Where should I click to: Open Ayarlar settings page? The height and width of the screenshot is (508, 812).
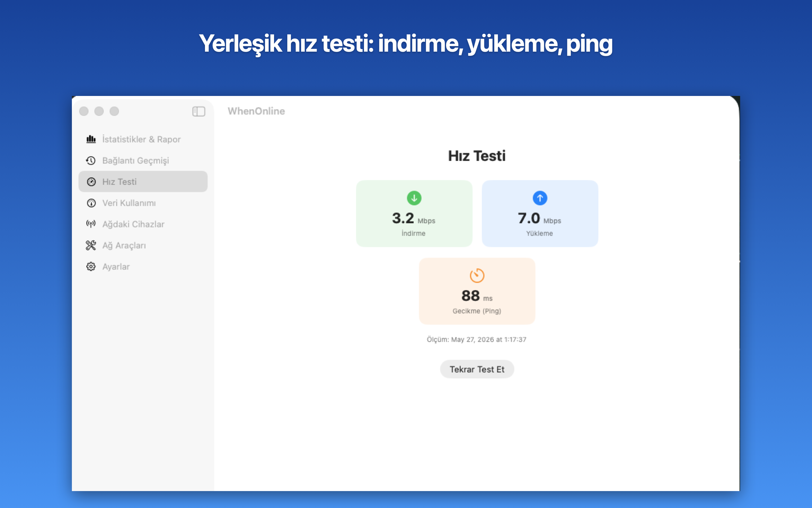pos(143,266)
